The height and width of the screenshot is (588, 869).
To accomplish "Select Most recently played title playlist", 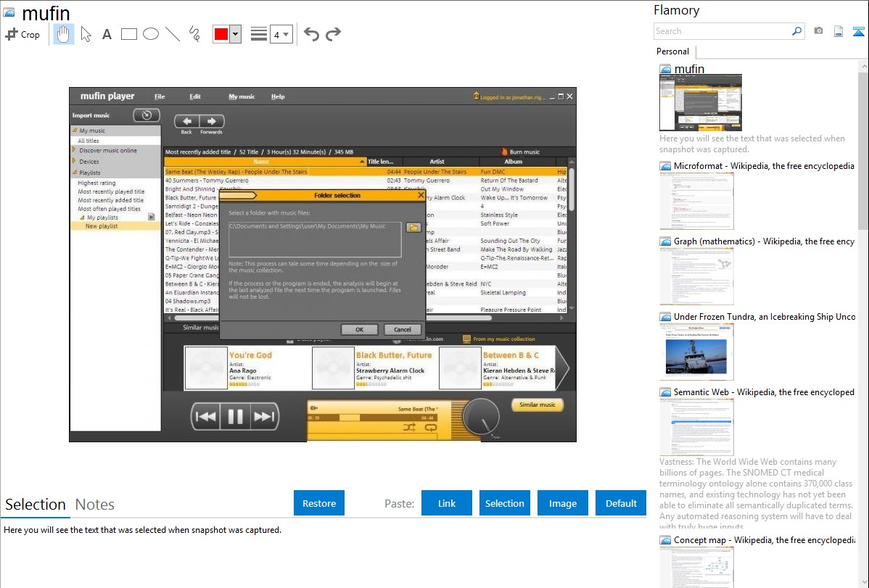I will click(x=111, y=191).
